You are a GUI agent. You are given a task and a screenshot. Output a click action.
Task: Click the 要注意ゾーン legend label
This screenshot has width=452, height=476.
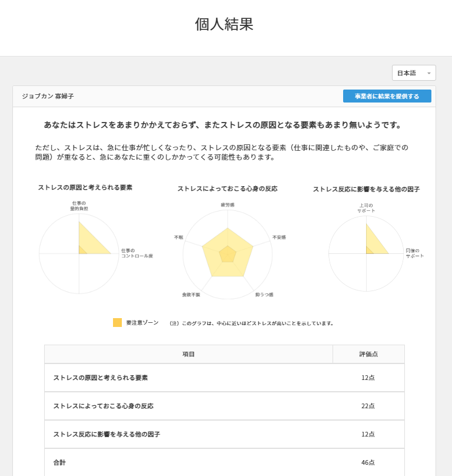click(x=142, y=323)
